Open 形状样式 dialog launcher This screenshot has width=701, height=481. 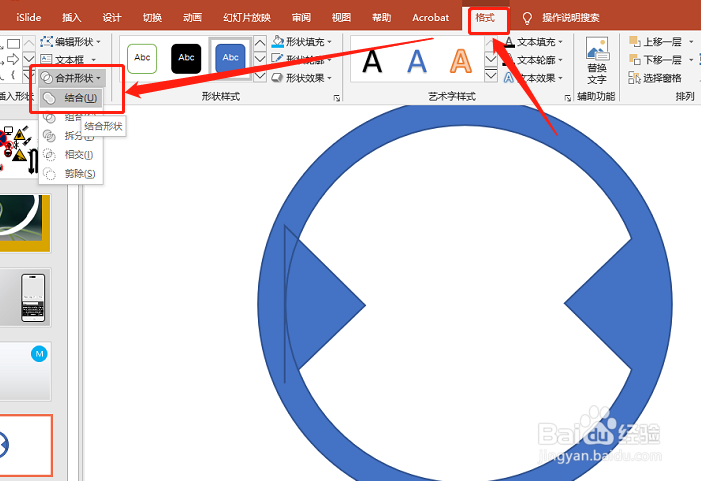[337, 98]
